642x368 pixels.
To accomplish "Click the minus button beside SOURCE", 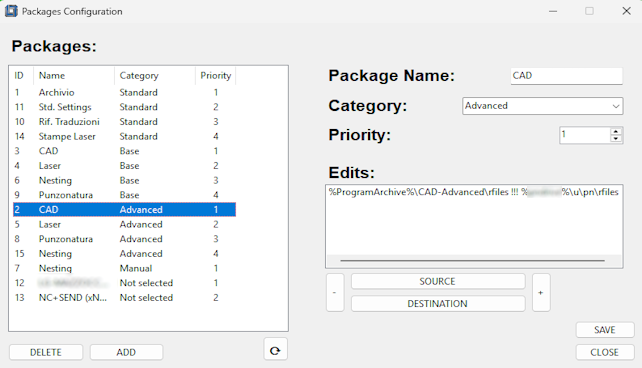I will [335, 293].
